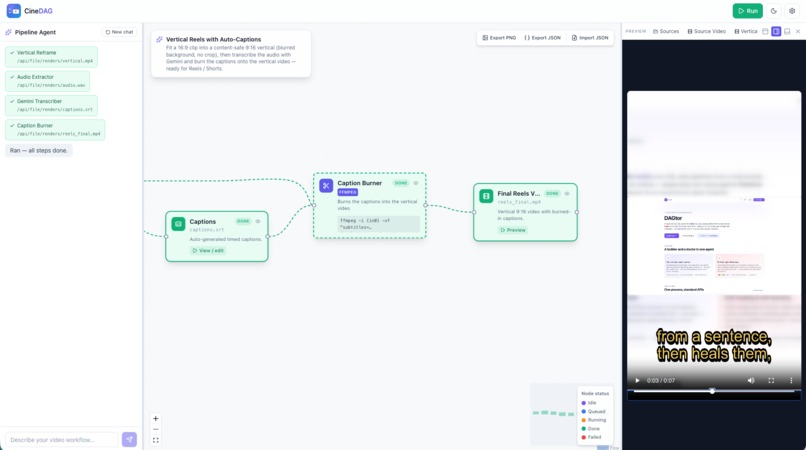
Task: Click the Running entry in Node status legend
Action: click(x=593, y=420)
